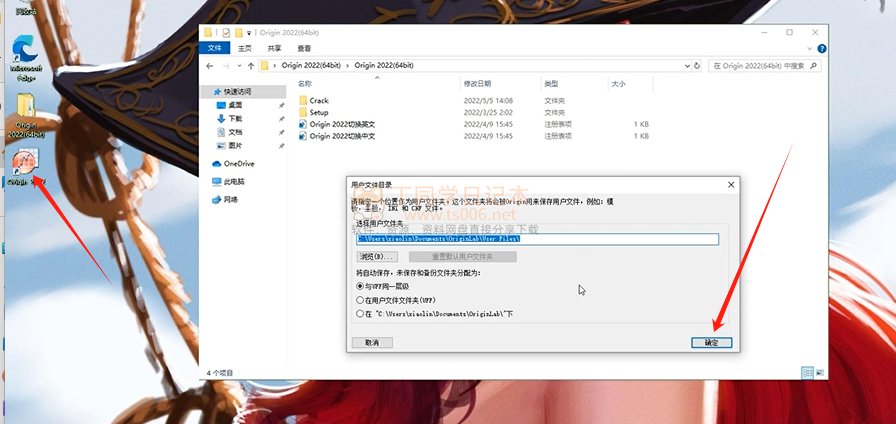The width and height of the screenshot is (896, 424).
Task: Click the 2022/3/25 2:02 date cell
Action: pos(488,113)
